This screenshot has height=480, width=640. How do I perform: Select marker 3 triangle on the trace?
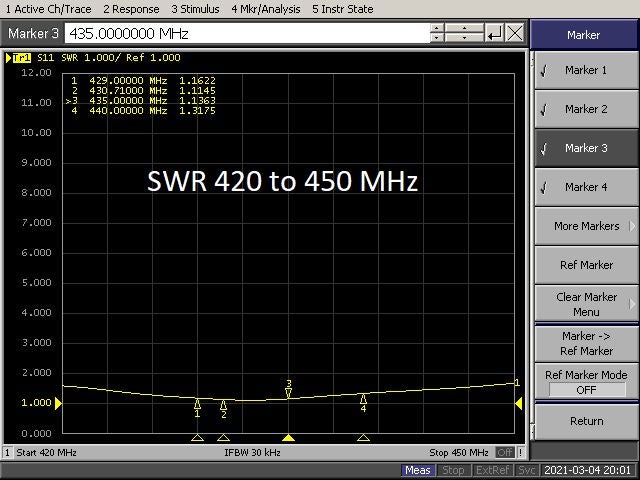pos(288,393)
